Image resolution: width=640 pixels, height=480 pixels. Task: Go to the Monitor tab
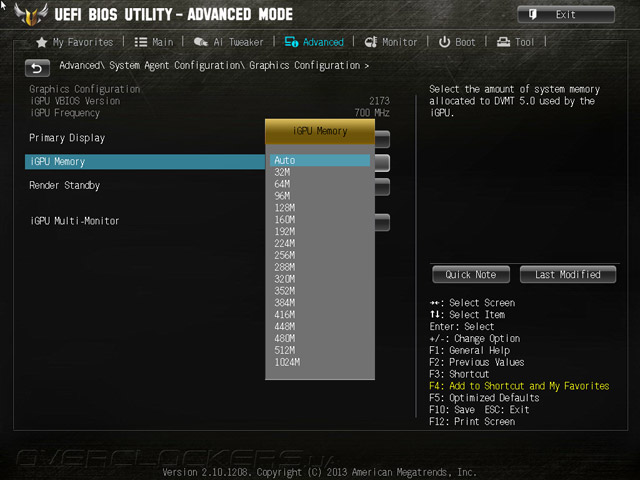(x=391, y=42)
